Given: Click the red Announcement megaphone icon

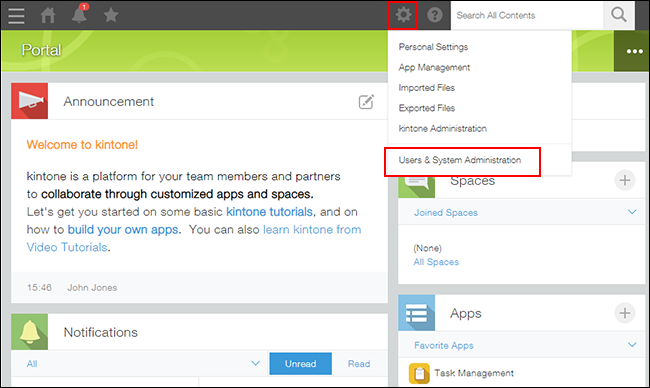Looking at the screenshot, I should [29, 101].
